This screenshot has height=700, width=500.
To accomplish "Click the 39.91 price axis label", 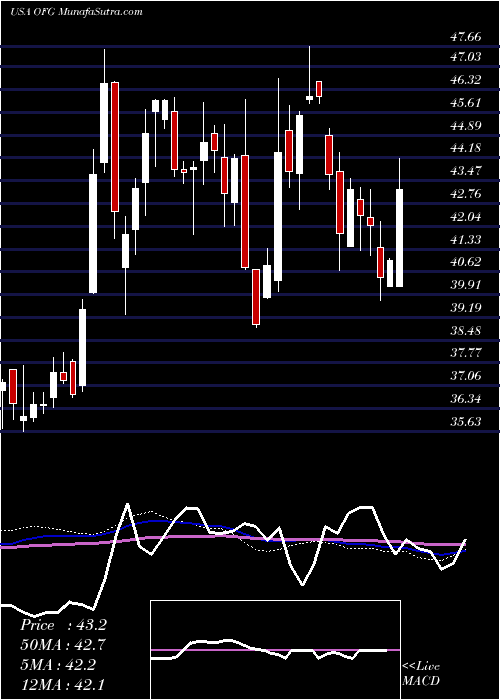I will pos(466,285).
